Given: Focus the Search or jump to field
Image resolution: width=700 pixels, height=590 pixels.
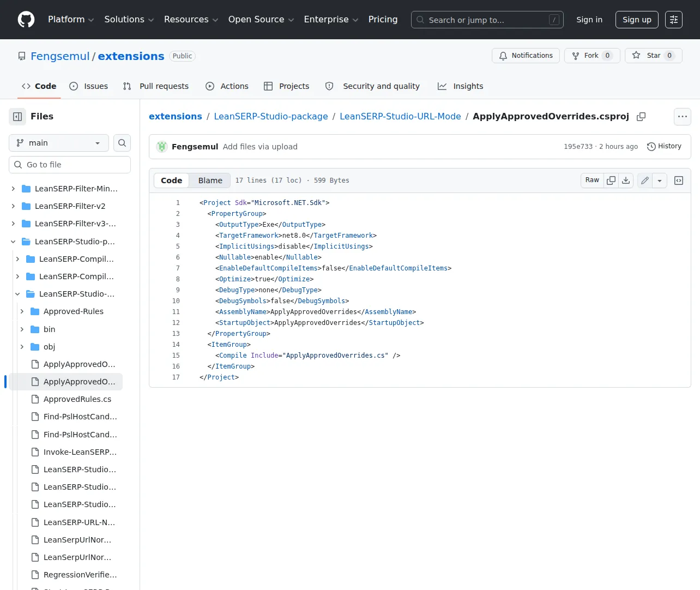Looking at the screenshot, I should pos(487,20).
